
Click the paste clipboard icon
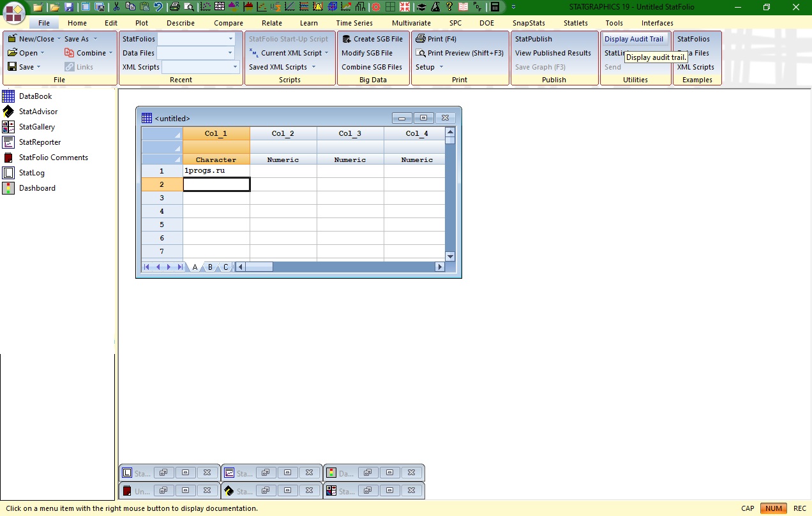pyautogui.click(x=144, y=7)
